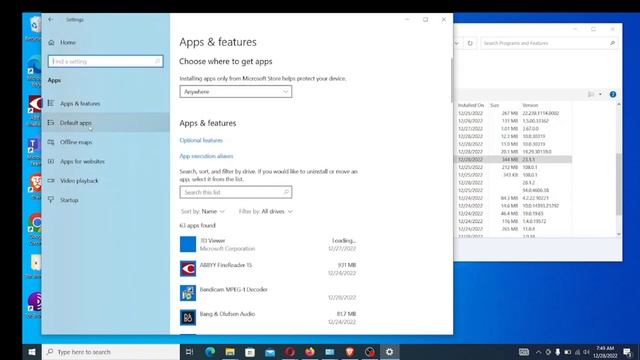Show hidden system tray icons
This screenshot has width=640, height=360.
(538, 352)
